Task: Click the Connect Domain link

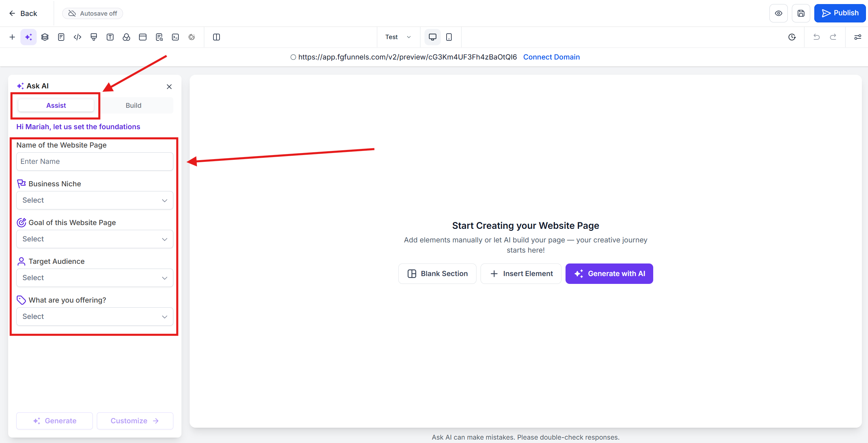Action: pyautogui.click(x=551, y=57)
